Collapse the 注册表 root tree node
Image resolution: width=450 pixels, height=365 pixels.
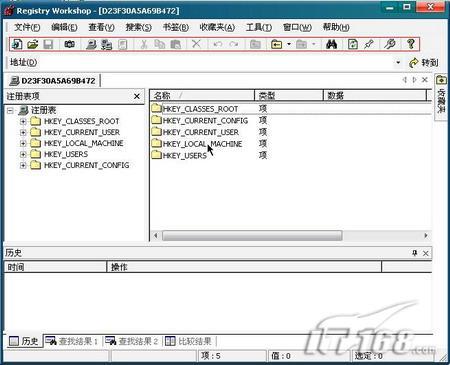click(10, 110)
